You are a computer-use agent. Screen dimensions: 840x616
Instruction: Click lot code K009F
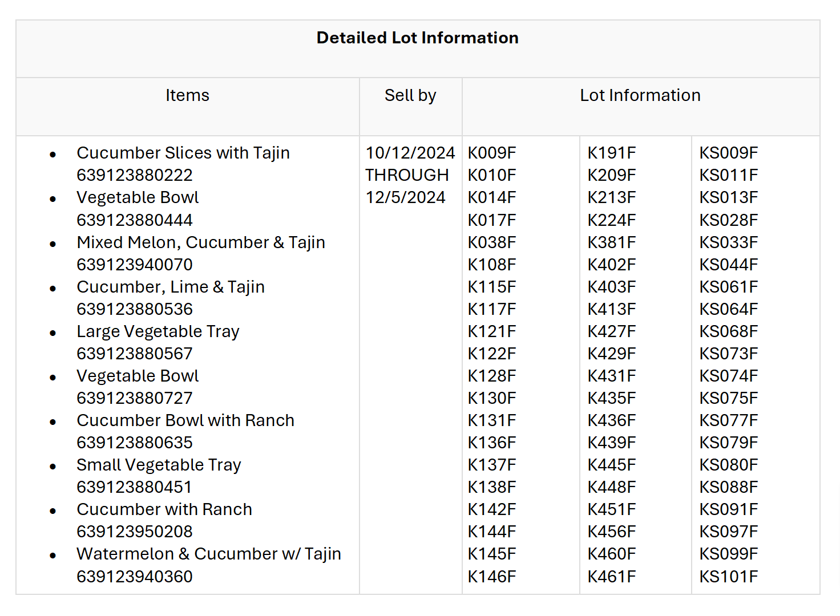point(491,153)
